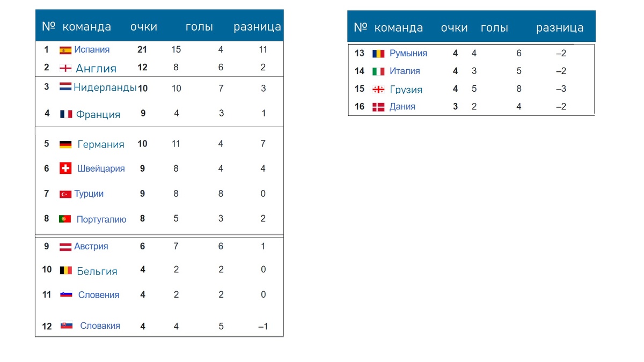This screenshot has width=644, height=362.
Task: Click the Georgia flag icon
Action: (x=378, y=89)
